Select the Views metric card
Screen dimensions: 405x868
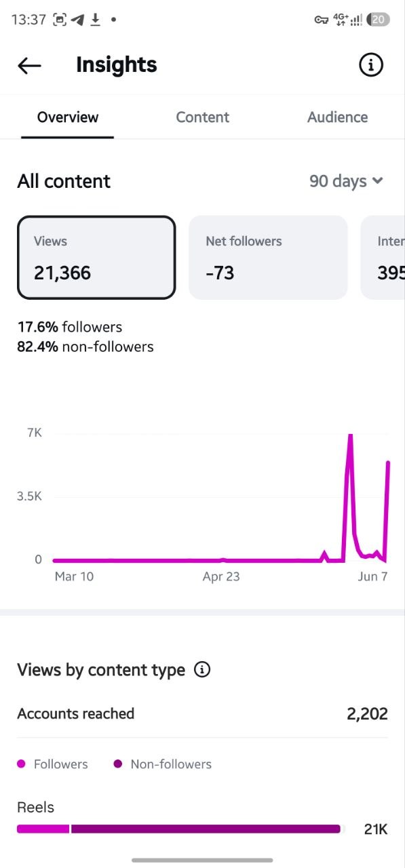pyautogui.click(x=96, y=258)
